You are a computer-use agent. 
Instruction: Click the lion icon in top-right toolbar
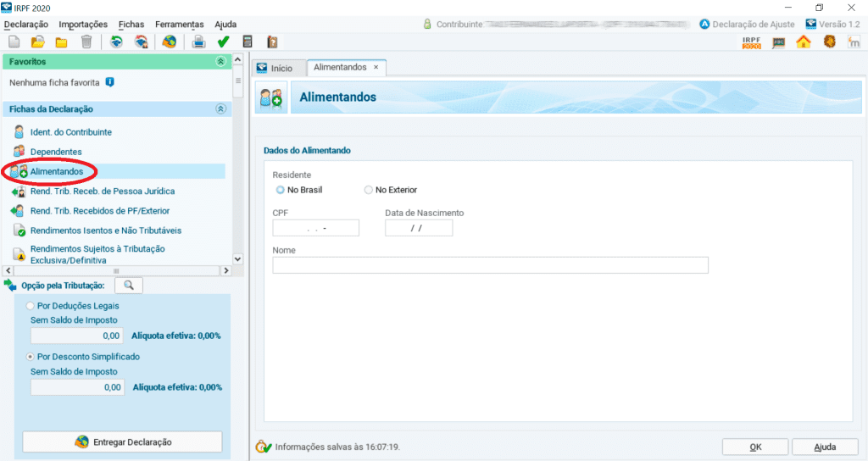coord(829,42)
